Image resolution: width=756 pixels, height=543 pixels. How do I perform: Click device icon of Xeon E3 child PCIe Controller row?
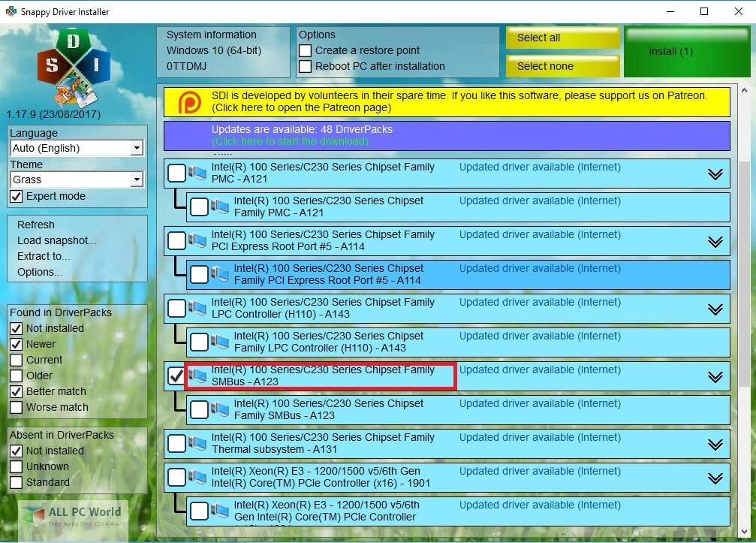click(x=220, y=510)
